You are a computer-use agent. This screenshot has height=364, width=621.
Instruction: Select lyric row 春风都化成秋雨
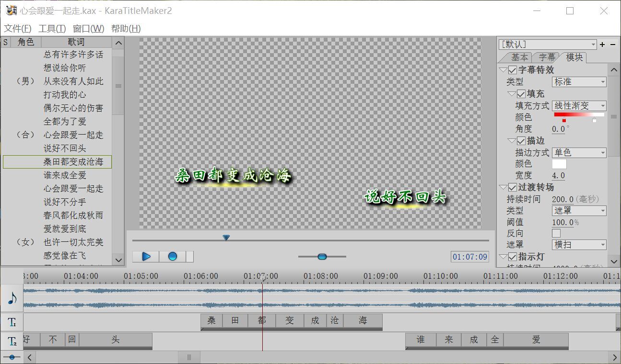57,216
